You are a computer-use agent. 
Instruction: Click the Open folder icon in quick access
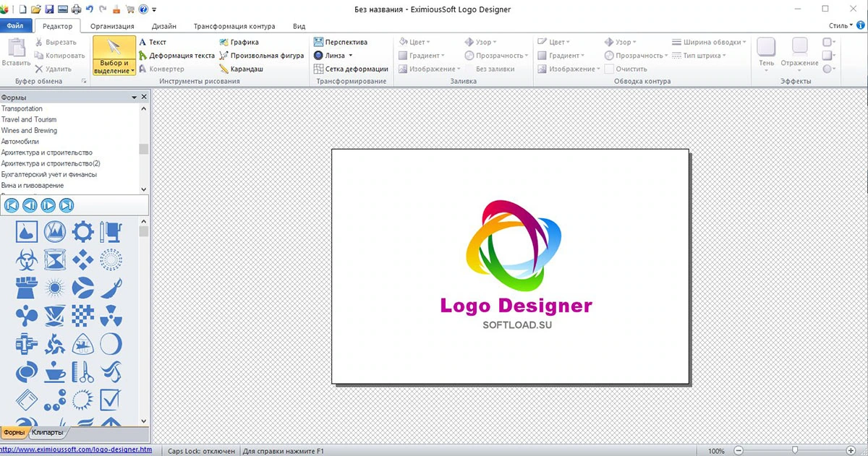pos(35,9)
